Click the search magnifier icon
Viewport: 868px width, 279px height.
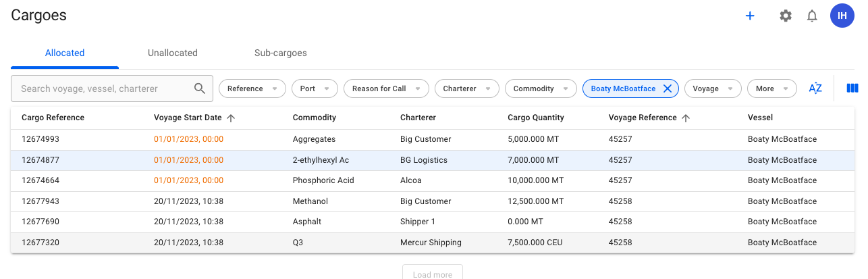[200, 88]
